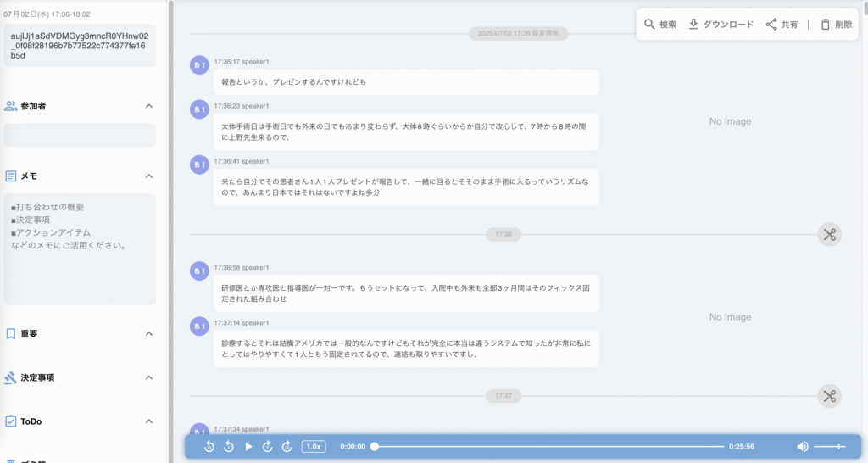The image size is (868, 463).
Task: Click message '報告というか、プレゼンするんですけれども'
Action: [406, 82]
